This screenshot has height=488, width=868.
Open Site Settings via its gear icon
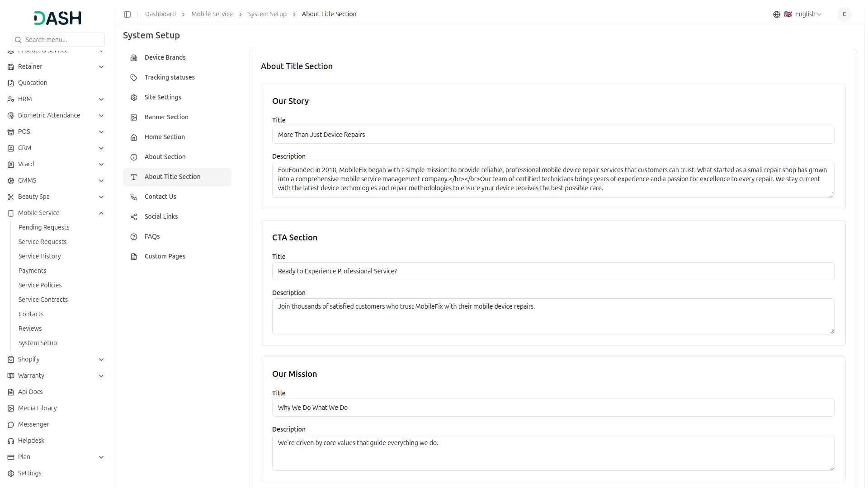pos(133,97)
